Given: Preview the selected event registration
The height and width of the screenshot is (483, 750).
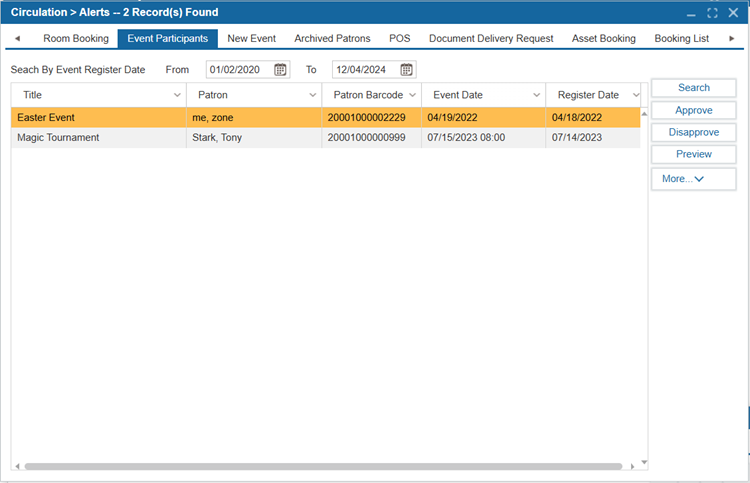Looking at the screenshot, I should pos(694,154).
